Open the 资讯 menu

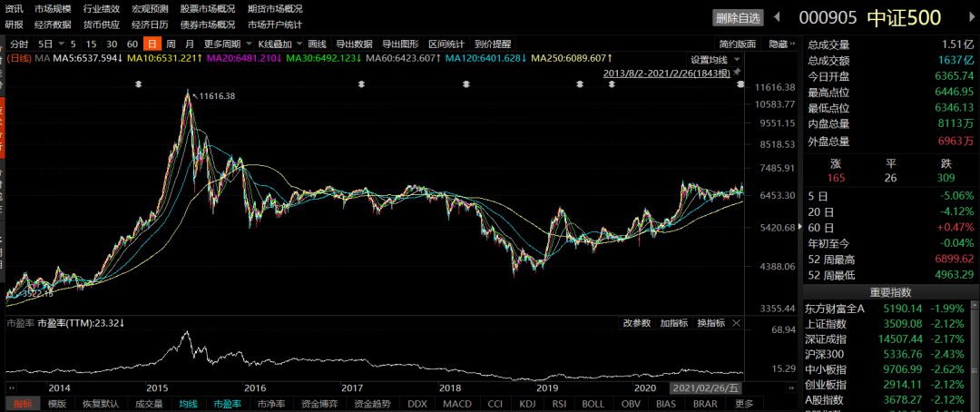coord(15,9)
